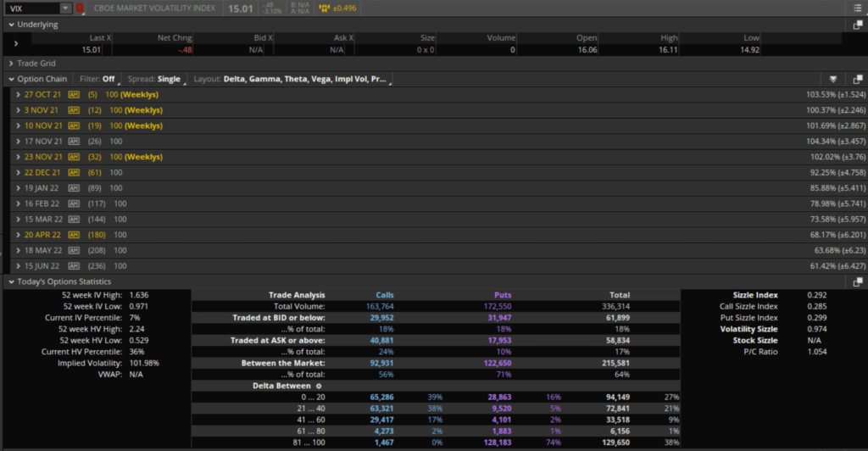Open the Option Chain down-arrow menu
This screenshot has width=868, height=451.
[x=833, y=79]
